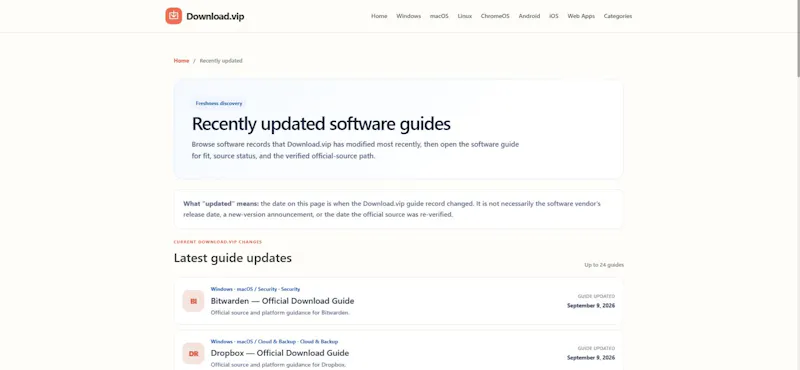Image resolution: width=800 pixels, height=370 pixels.
Task: Click the BI Bitwarden avatar icon
Action: tap(193, 301)
